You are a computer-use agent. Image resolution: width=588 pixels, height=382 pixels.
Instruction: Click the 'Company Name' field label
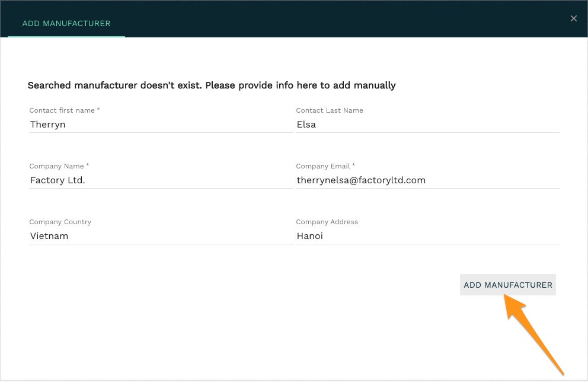(x=56, y=166)
